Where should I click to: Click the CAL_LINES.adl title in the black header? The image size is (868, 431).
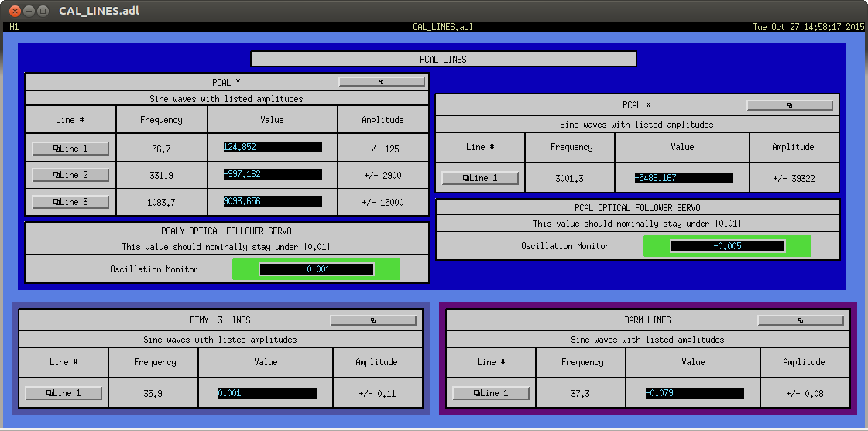click(x=443, y=27)
